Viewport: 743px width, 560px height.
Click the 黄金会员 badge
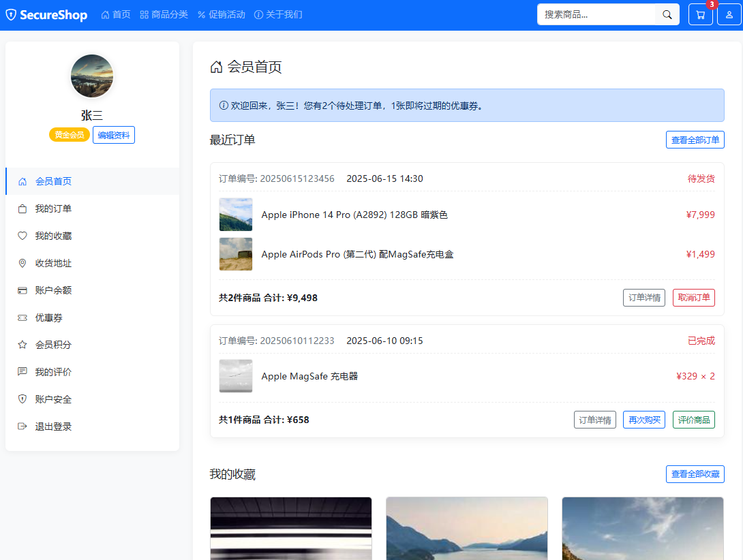tap(69, 135)
